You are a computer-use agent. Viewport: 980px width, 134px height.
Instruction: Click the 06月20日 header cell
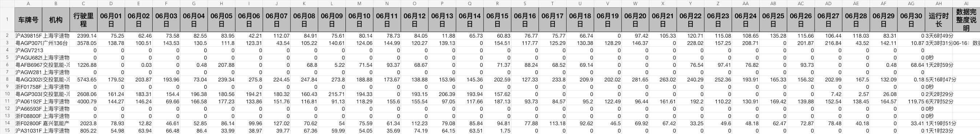coord(635,20)
